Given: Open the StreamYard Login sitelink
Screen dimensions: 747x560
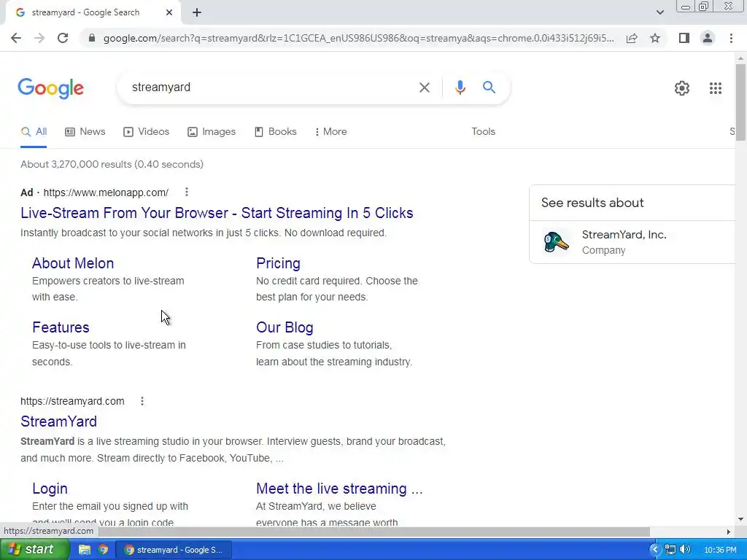Looking at the screenshot, I should pyautogui.click(x=50, y=489).
